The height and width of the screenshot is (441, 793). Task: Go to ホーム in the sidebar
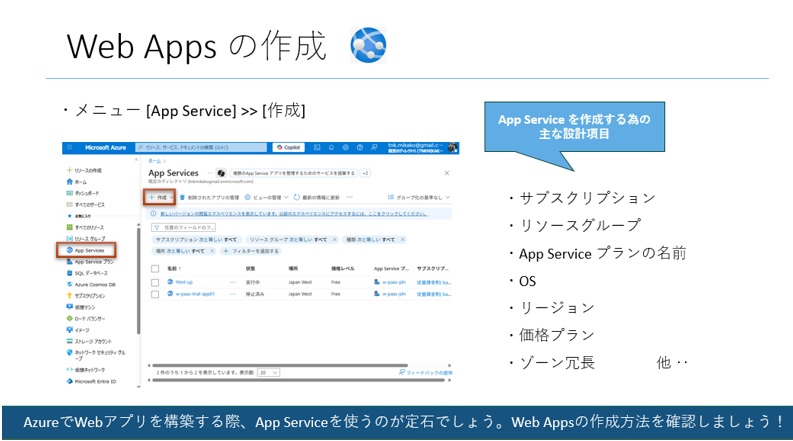coord(76,182)
